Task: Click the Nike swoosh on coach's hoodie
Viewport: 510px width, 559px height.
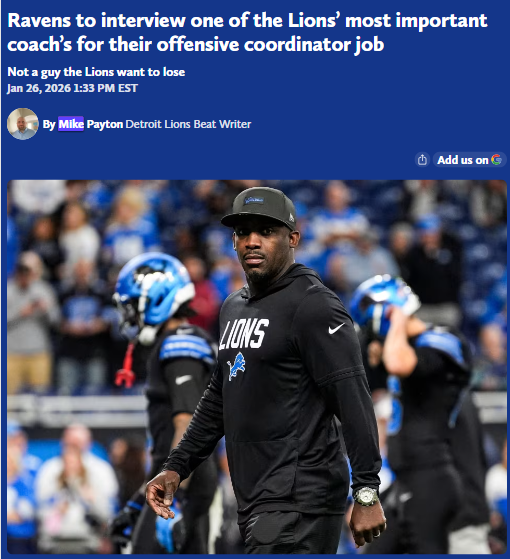Action: [336, 328]
